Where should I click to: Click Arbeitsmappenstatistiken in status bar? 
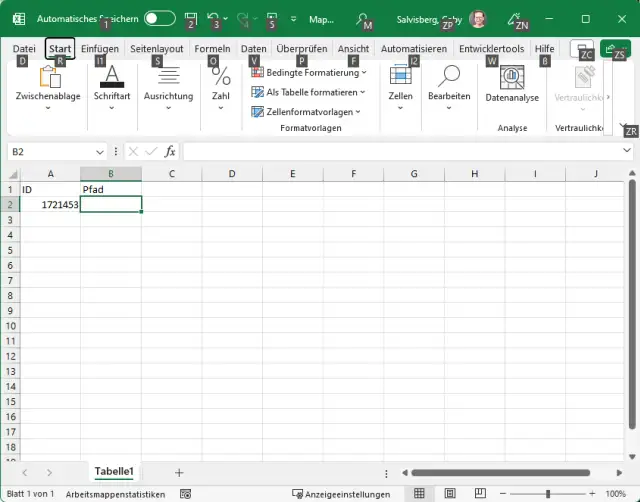[x=115, y=494]
